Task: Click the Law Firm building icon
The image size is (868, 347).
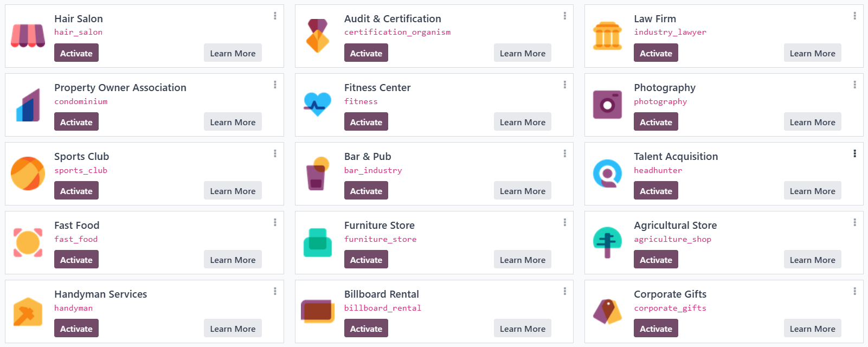Action: (x=607, y=36)
